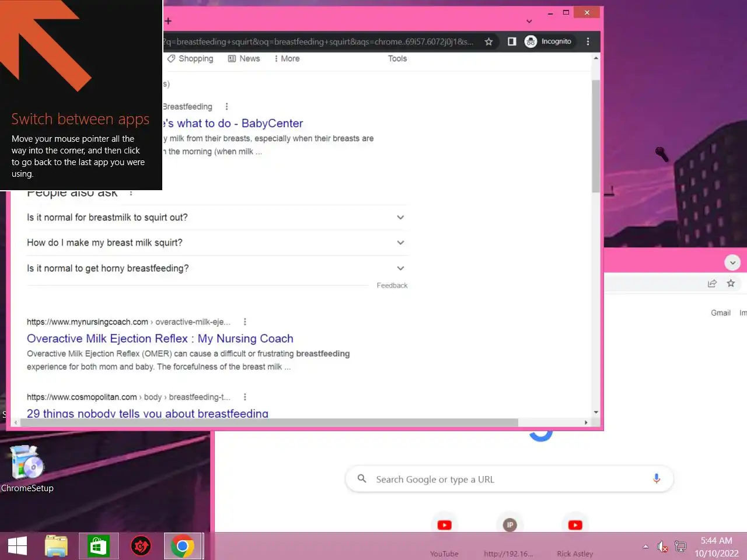The height and width of the screenshot is (560, 747).
Task: Bookmark the page in the background Chrome window
Action: click(731, 283)
